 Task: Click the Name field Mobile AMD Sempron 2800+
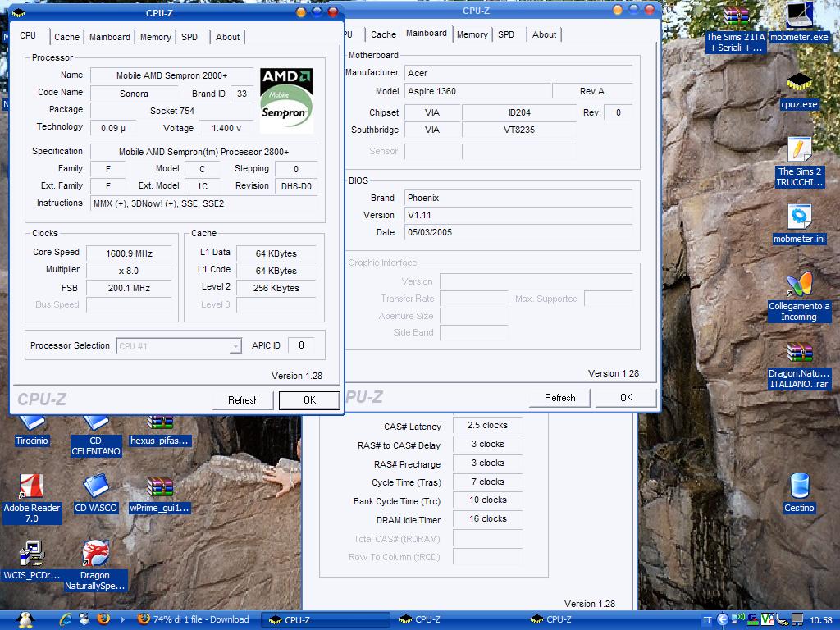[172, 75]
